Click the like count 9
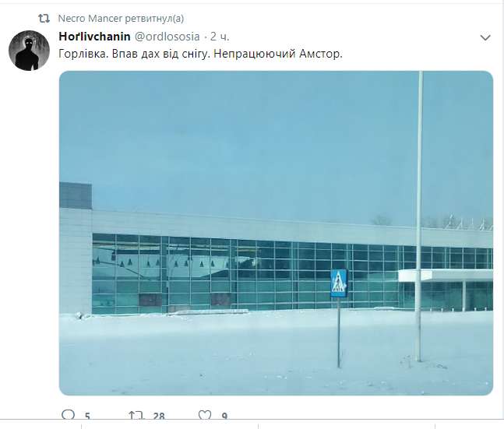Viewport: 504px width, 429px height. pyautogui.click(x=224, y=417)
